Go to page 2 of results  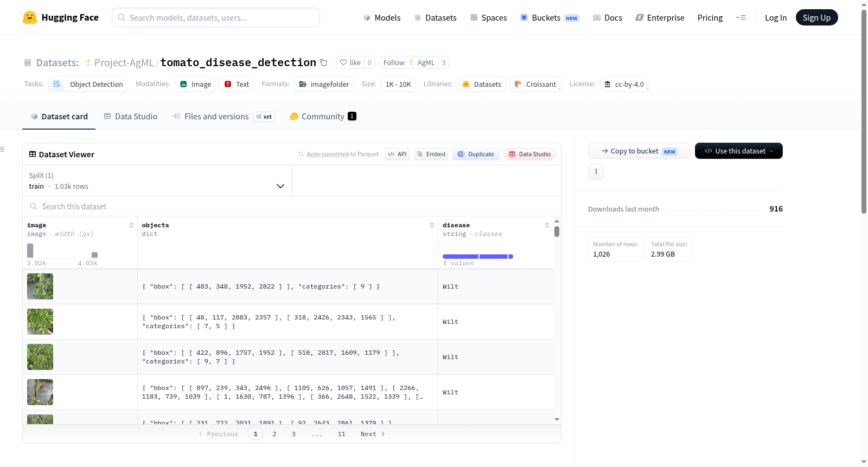click(x=275, y=434)
